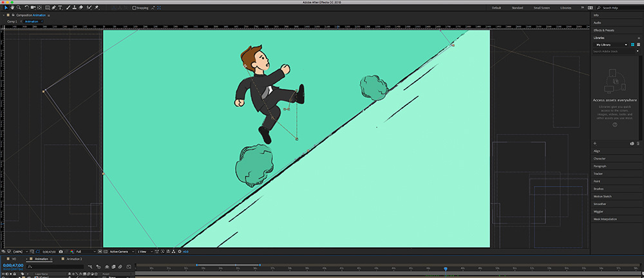Enable the Snapping checkbox

[134, 8]
